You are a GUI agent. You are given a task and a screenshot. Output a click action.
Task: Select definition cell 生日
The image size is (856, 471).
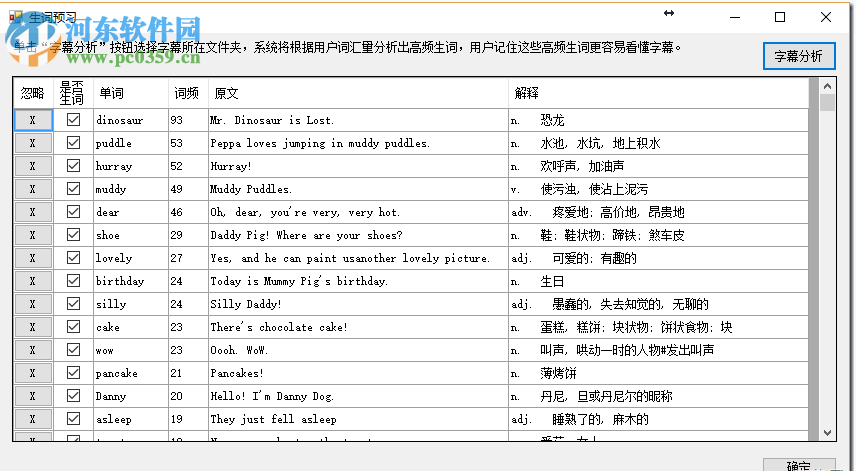(658, 281)
